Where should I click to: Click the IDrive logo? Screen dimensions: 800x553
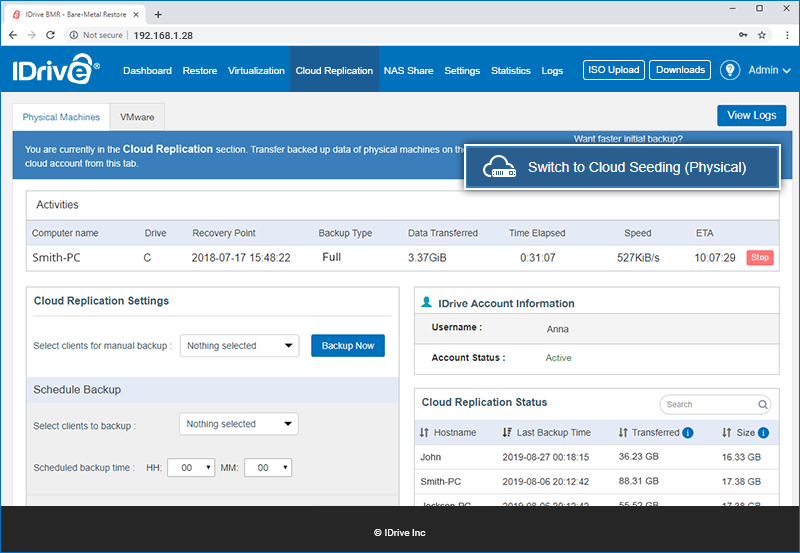[56, 69]
